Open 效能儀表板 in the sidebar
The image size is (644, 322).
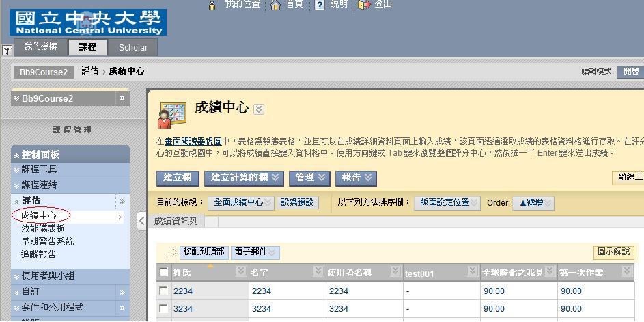click(43, 229)
